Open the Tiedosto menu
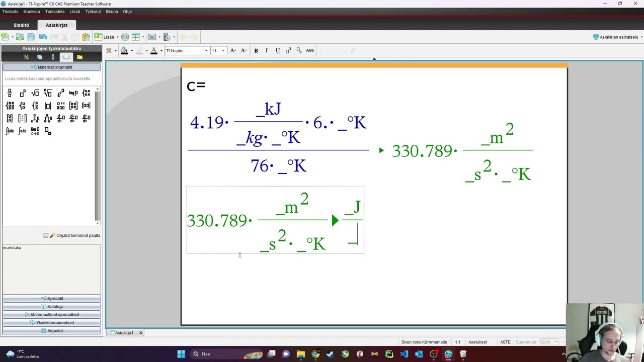The image size is (644, 362). pos(10,12)
